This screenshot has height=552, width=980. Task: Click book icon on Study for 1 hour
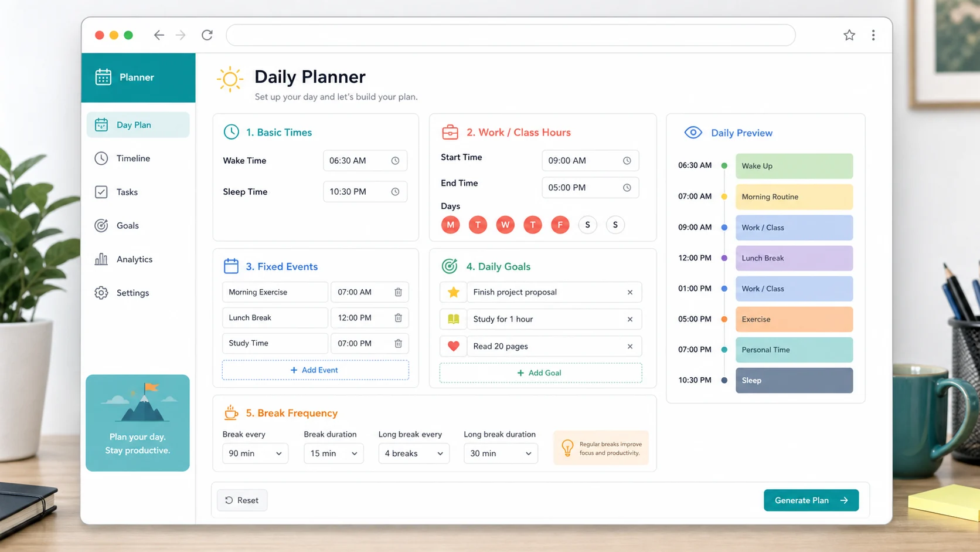tap(453, 319)
